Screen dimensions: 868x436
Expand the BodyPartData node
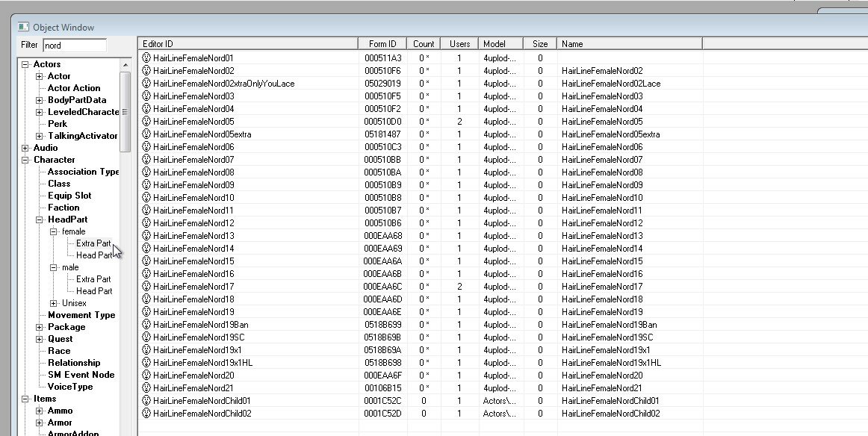40,100
